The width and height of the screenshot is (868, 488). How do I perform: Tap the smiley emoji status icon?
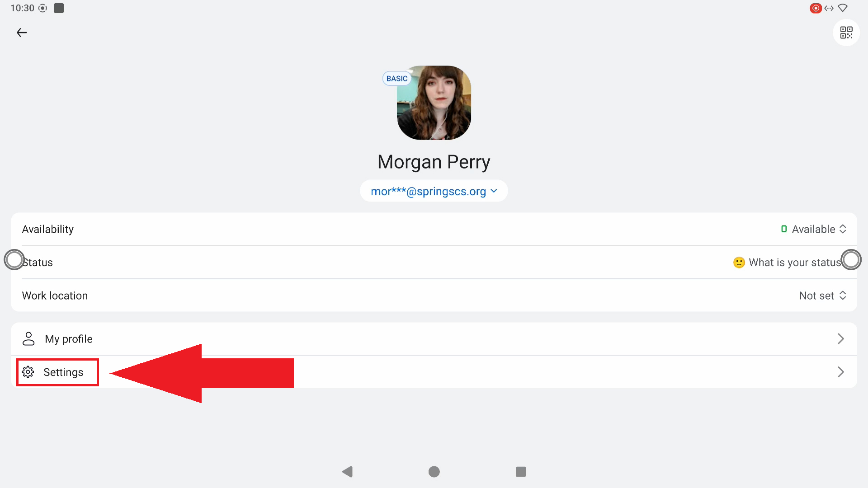click(x=739, y=263)
